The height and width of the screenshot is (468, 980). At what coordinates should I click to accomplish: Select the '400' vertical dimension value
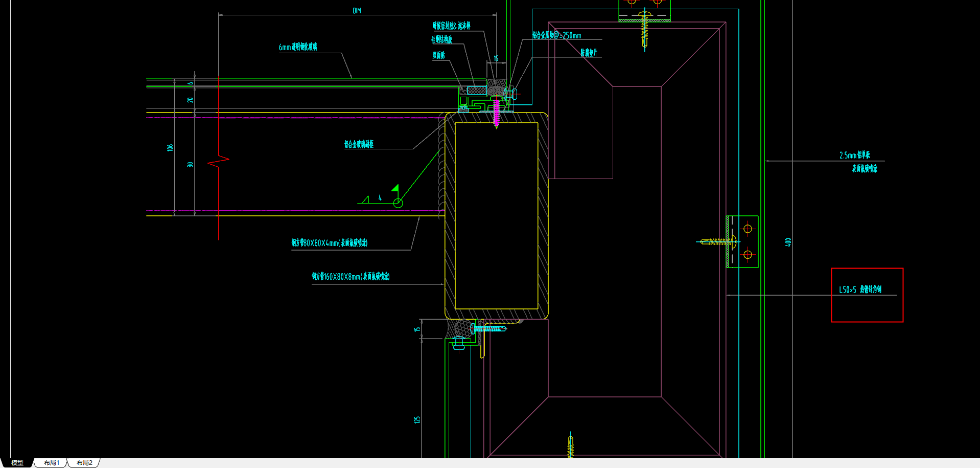tap(788, 242)
